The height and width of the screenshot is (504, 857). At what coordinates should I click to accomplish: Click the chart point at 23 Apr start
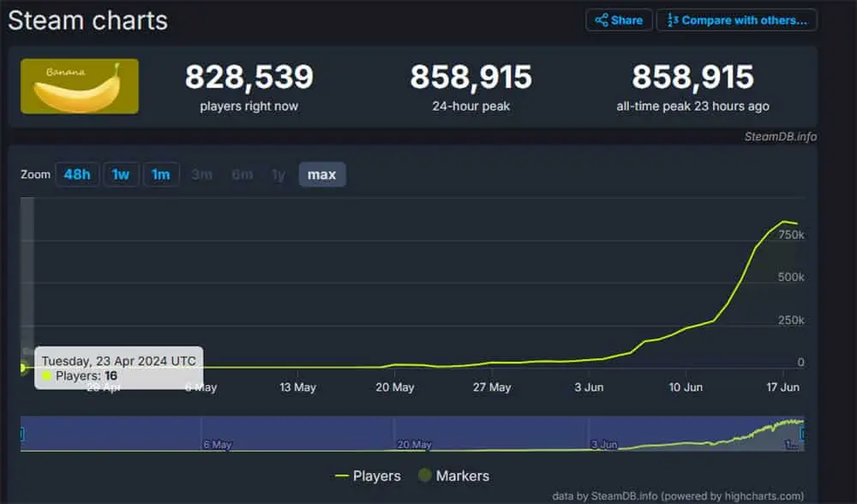[x=22, y=368]
